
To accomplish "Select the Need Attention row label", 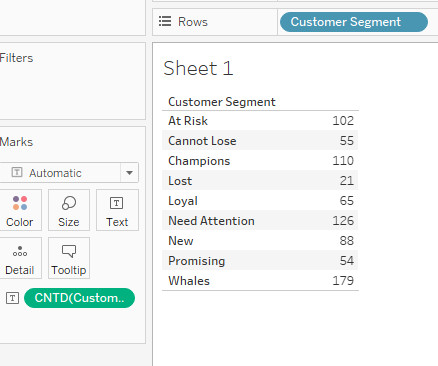I will click(x=211, y=221).
